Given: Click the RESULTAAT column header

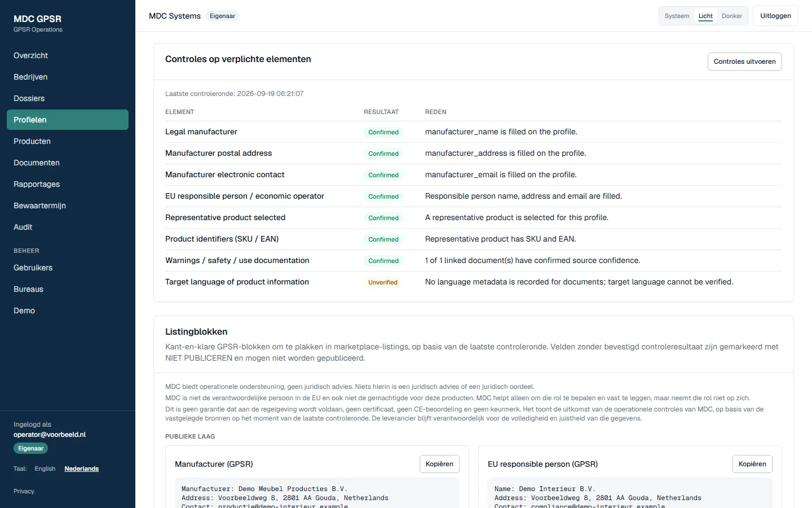Looking at the screenshot, I should [381, 112].
